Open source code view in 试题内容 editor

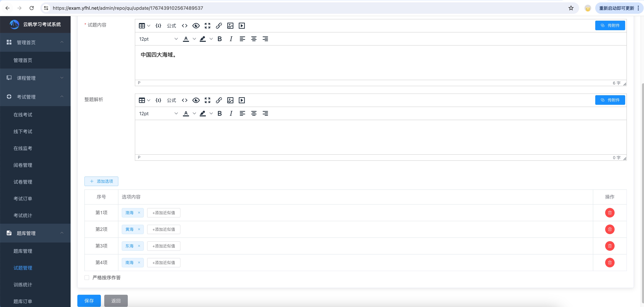point(184,26)
